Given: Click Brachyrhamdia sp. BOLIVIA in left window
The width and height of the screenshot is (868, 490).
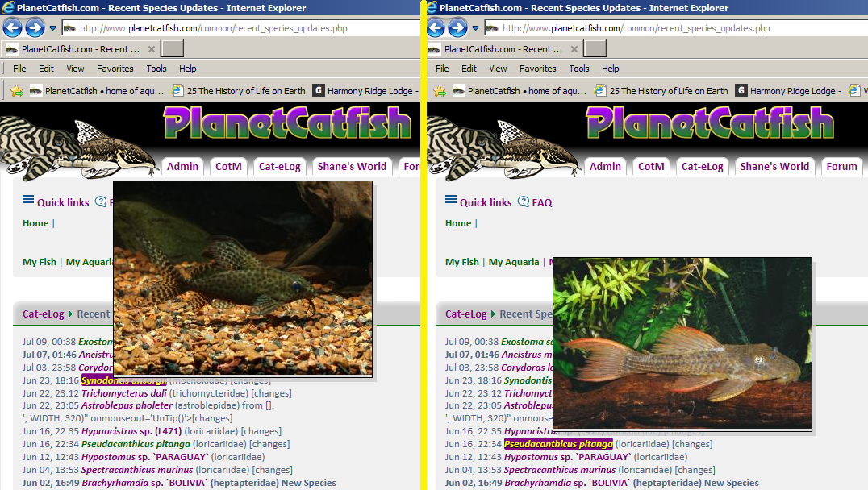Looking at the screenshot, I should tap(145, 483).
